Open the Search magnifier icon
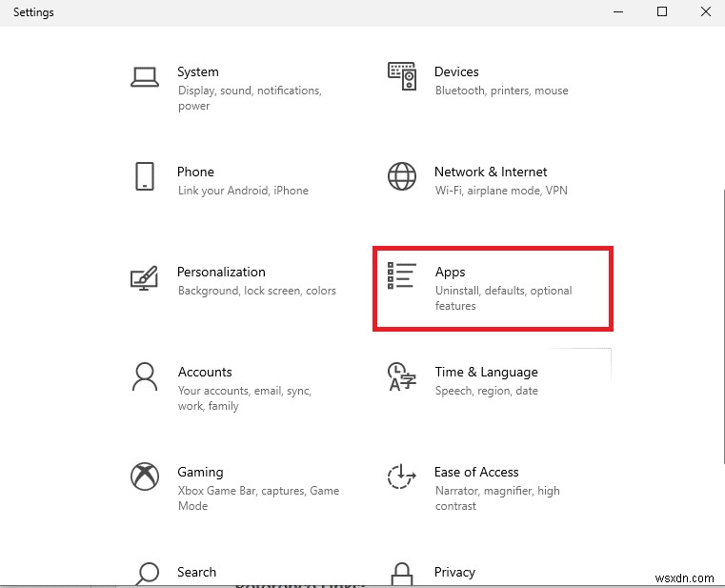The height and width of the screenshot is (588, 725). pos(148,574)
